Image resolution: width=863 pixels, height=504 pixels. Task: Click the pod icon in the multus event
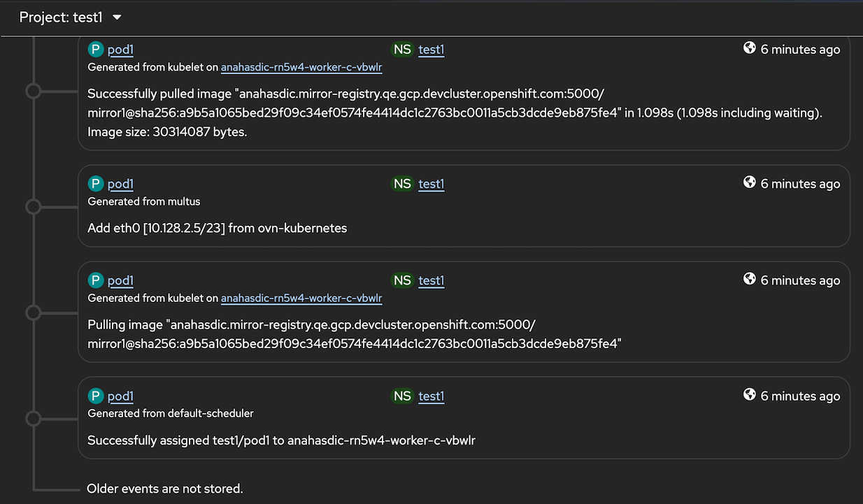coord(95,184)
